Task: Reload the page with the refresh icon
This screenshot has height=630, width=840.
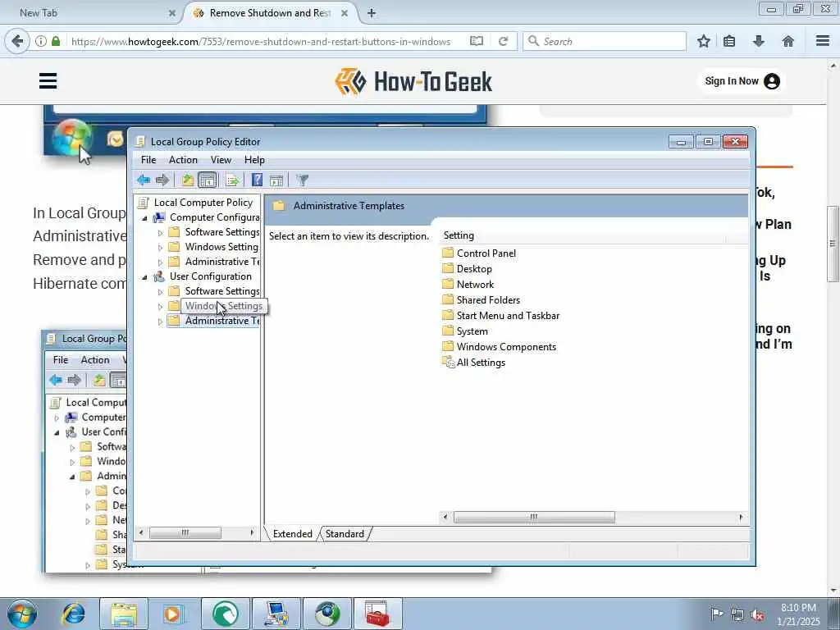Action: point(503,41)
